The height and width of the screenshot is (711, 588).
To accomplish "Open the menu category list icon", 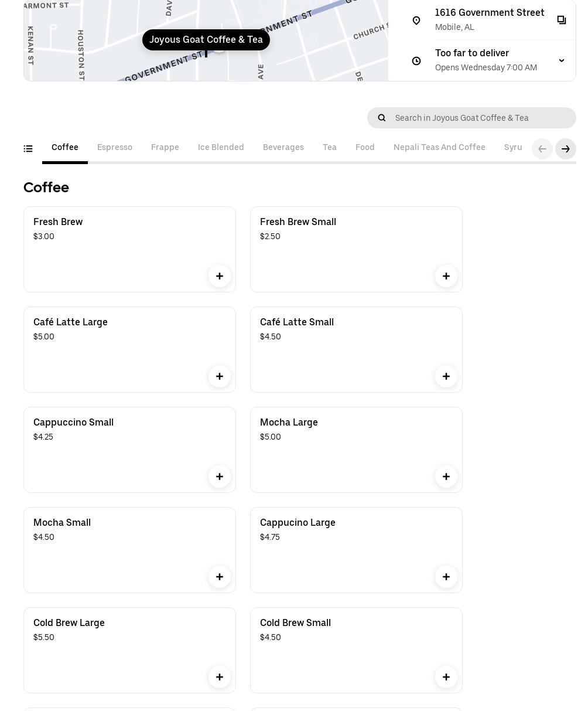I will coord(28,149).
